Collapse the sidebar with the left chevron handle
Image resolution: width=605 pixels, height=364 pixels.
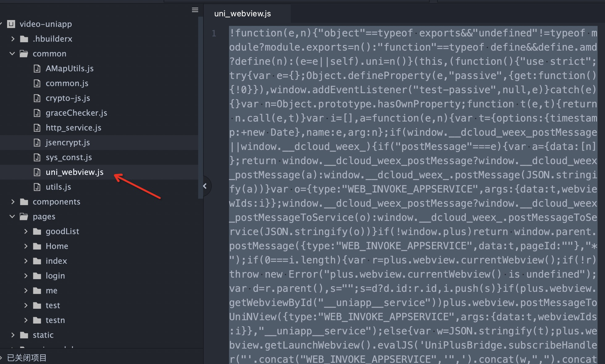[205, 186]
